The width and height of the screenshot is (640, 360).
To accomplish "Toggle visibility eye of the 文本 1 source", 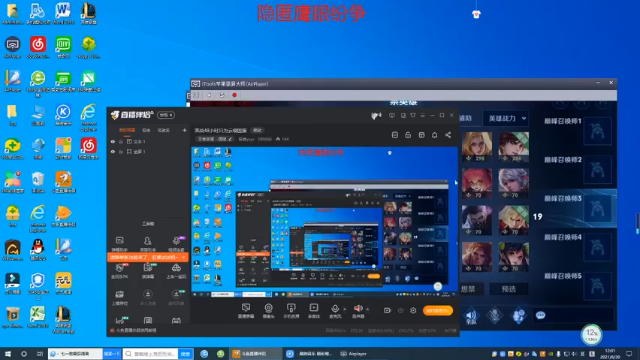I will 113,142.
